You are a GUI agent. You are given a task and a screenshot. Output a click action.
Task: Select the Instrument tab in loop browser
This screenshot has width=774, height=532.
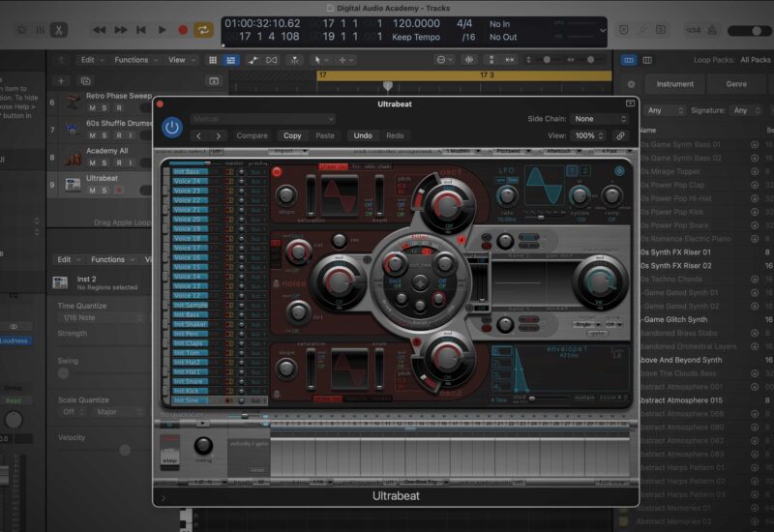[674, 84]
